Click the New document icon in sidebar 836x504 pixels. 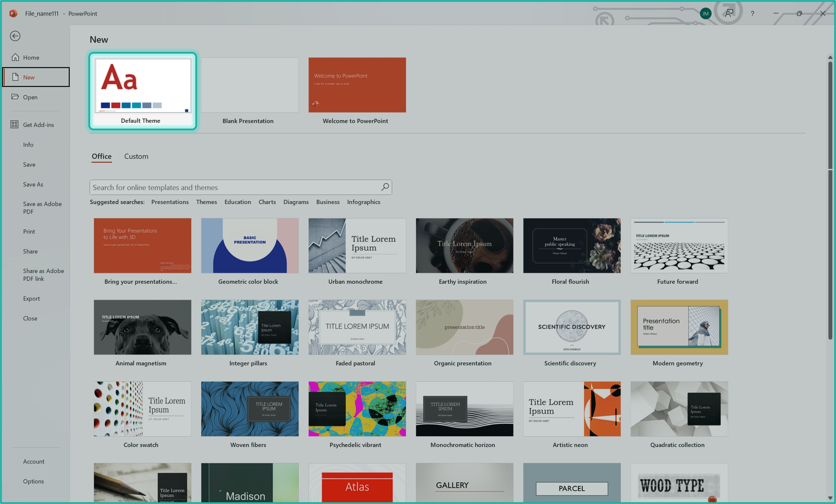point(15,77)
